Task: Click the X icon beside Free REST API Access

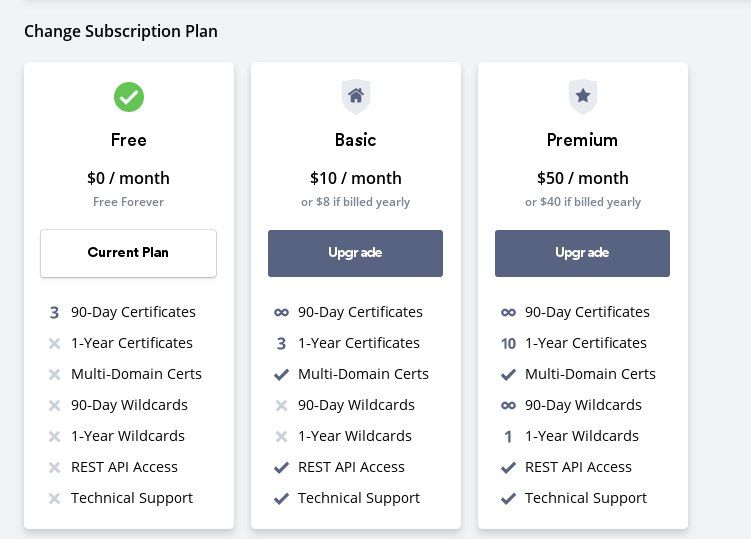Action: click(x=55, y=468)
